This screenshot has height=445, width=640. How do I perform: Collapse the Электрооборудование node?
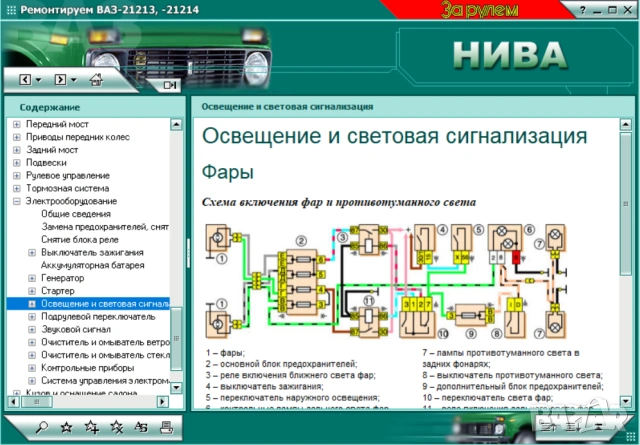(x=17, y=201)
